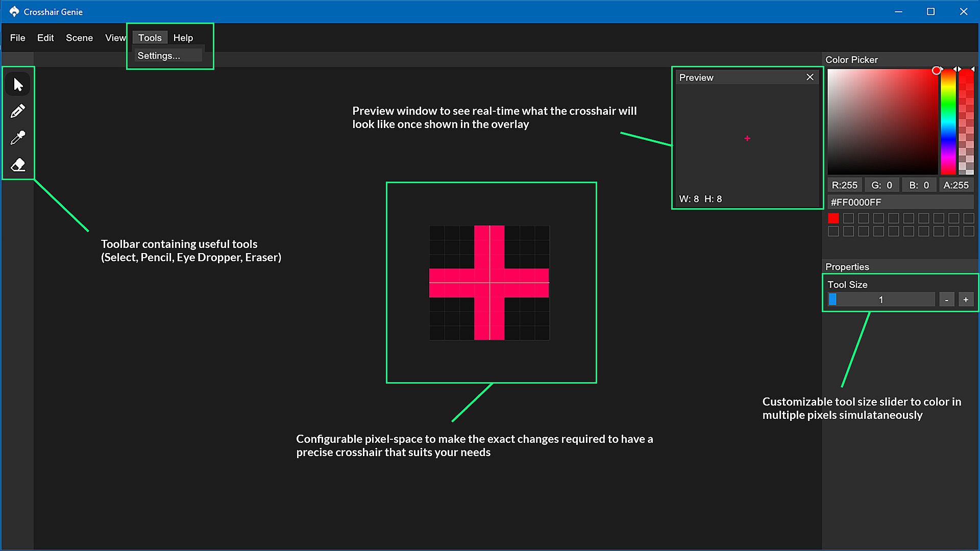The image size is (980, 551).
Task: Open the Help menu
Action: [x=183, y=38]
